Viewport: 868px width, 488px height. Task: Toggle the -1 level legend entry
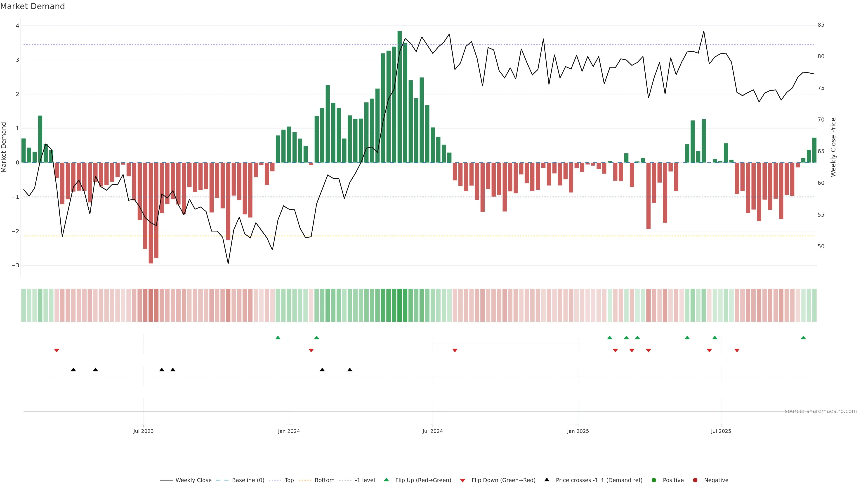click(x=365, y=480)
